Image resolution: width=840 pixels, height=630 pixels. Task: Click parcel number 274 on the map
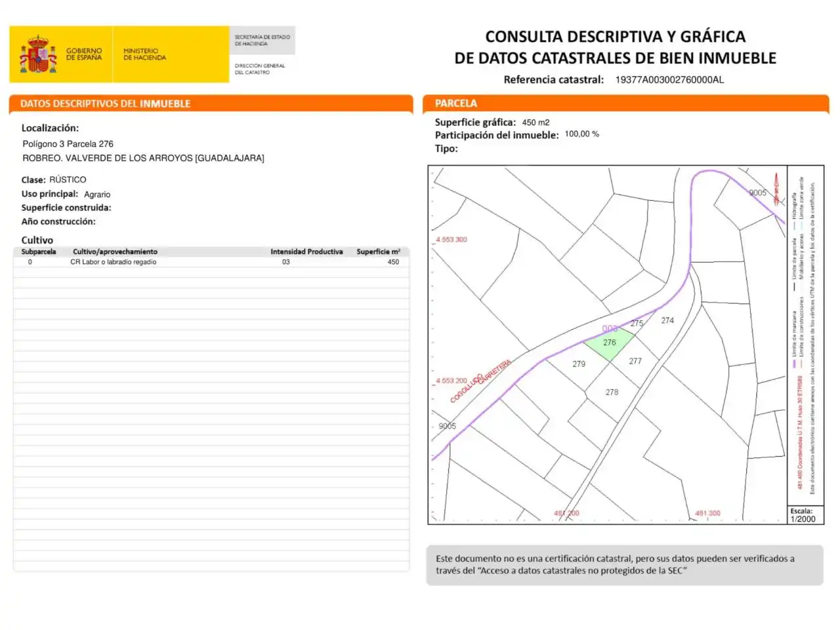pyautogui.click(x=667, y=320)
